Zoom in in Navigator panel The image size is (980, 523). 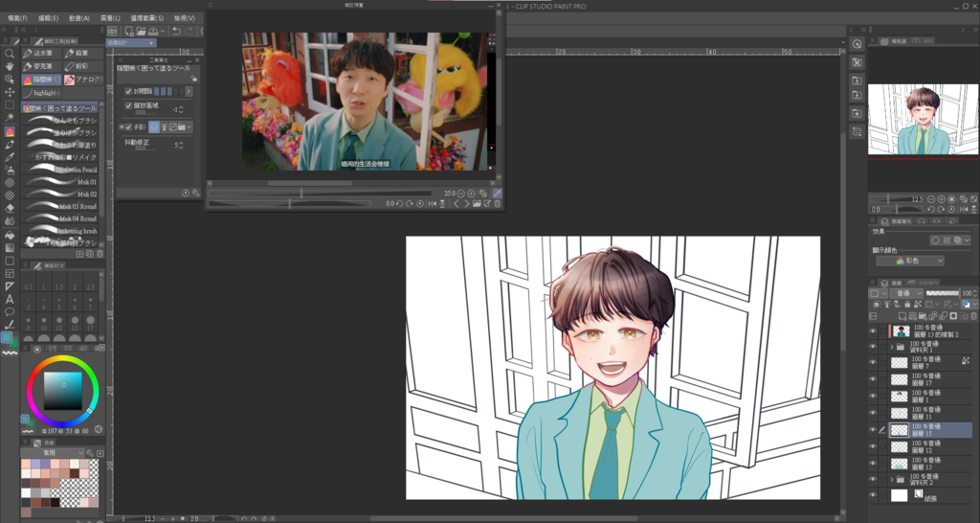coord(942,199)
